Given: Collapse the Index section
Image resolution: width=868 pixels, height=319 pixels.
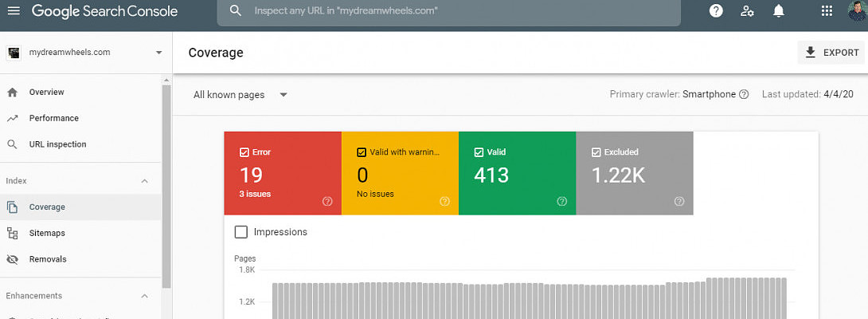Looking at the screenshot, I should point(144,181).
